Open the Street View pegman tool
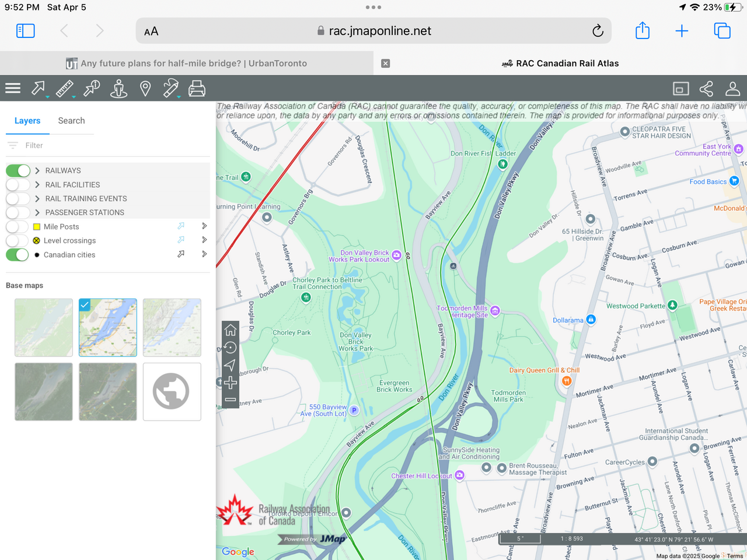The width and height of the screenshot is (747, 560). (118, 89)
